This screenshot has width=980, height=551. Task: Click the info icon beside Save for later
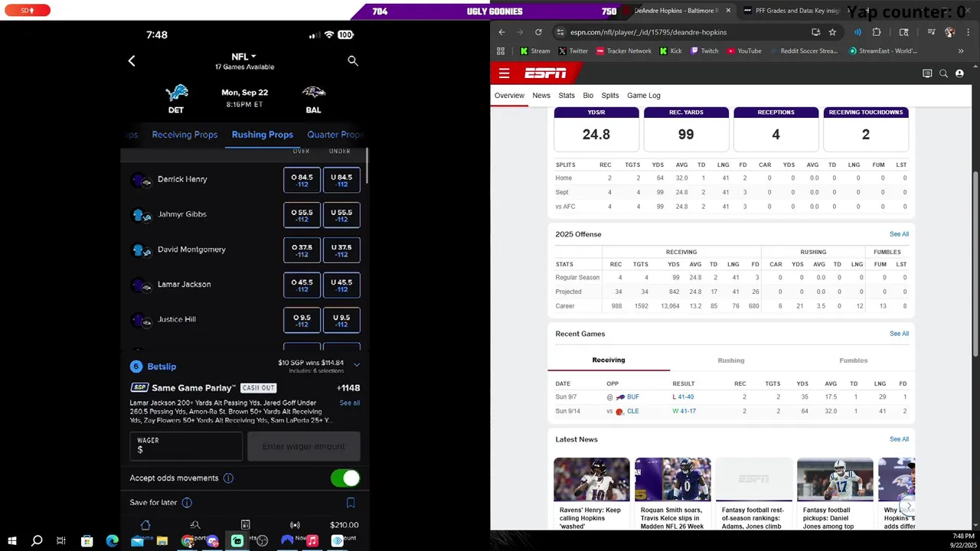[187, 503]
